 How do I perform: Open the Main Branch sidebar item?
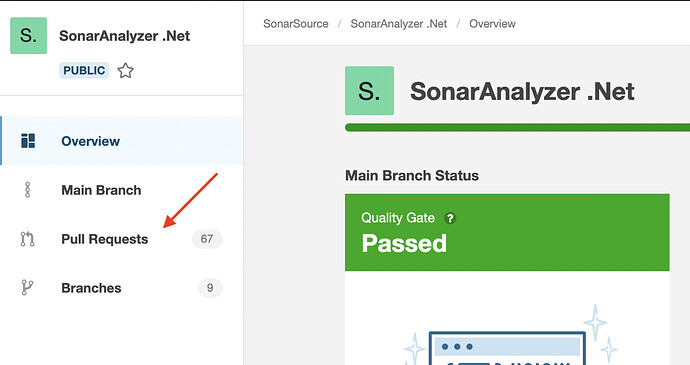point(121,190)
